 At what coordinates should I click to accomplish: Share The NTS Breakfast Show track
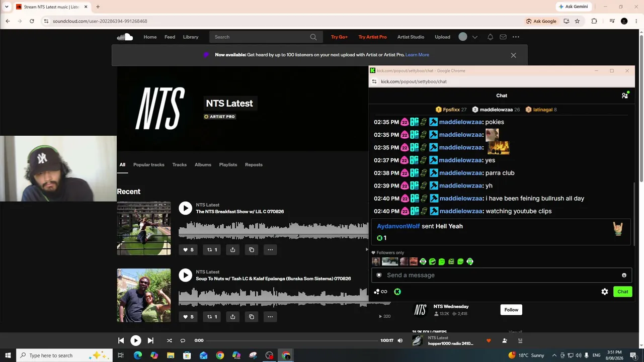click(x=232, y=249)
